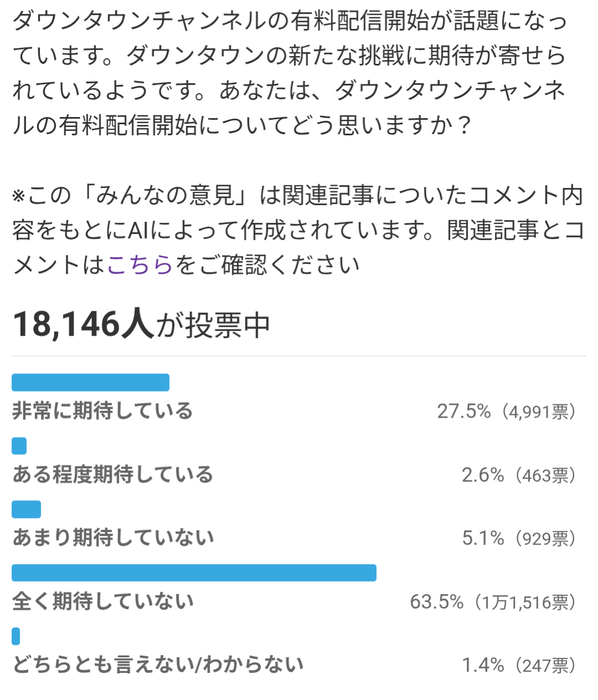The height and width of the screenshot is (700, 598).
Task: Open the こちら link for related articles
Action: pyautogui.click(x=140, y=265)
